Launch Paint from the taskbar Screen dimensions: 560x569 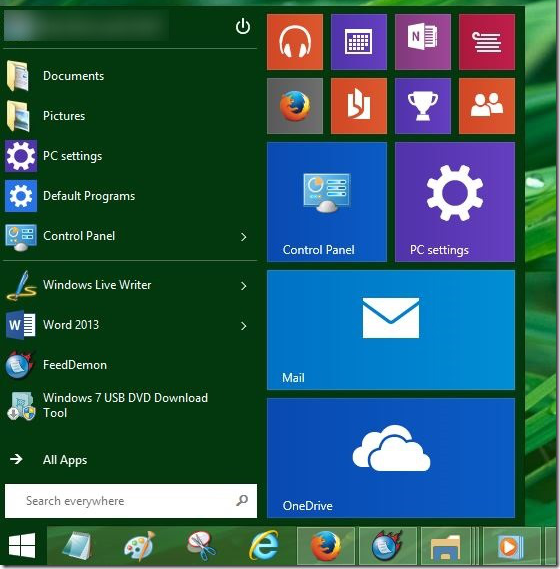pos(139,545)
